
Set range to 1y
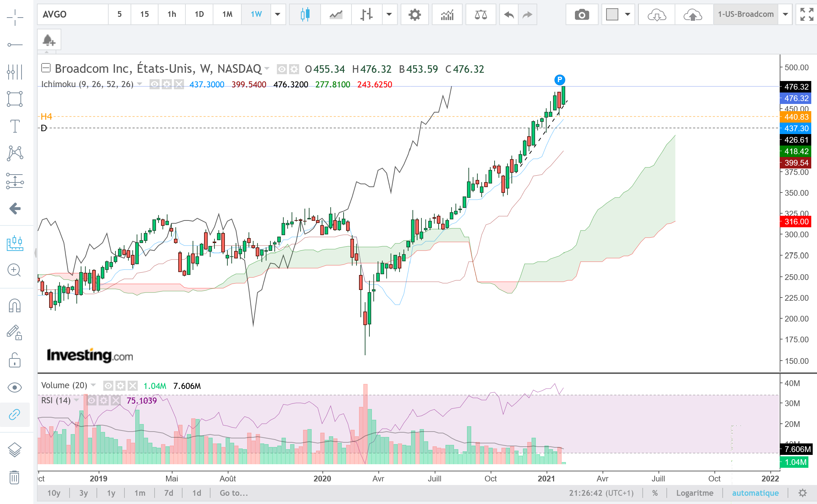tap(111, 493)
